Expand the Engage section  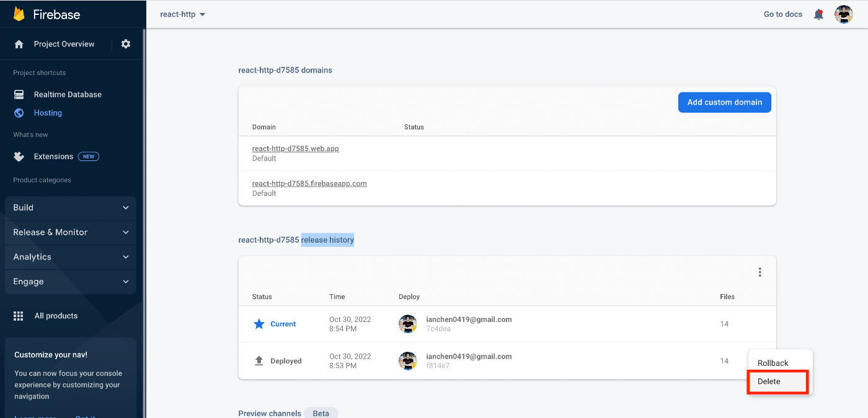[71, 282]
